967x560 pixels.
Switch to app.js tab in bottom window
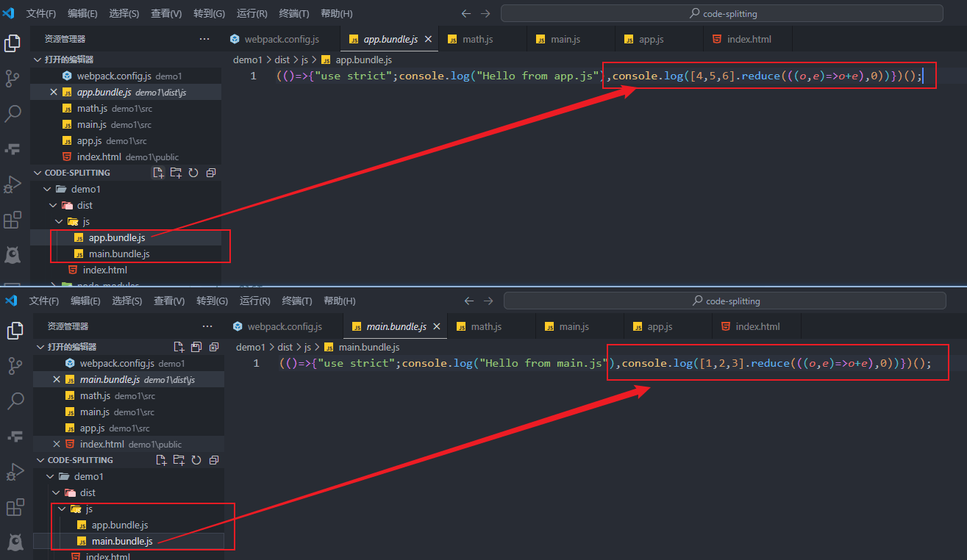tap(668, 326)
